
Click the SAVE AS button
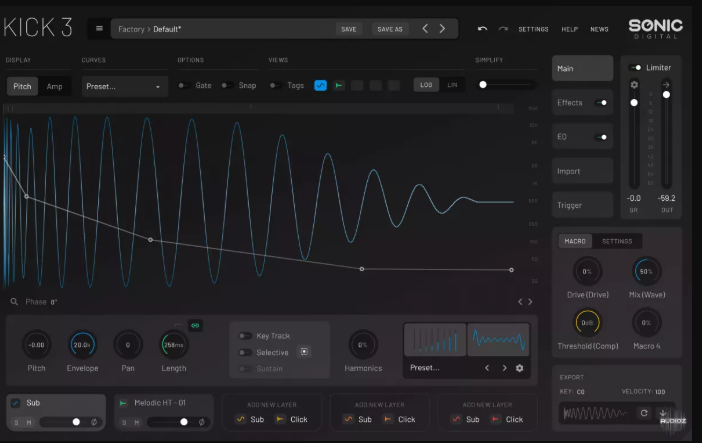tap(389, 29)
